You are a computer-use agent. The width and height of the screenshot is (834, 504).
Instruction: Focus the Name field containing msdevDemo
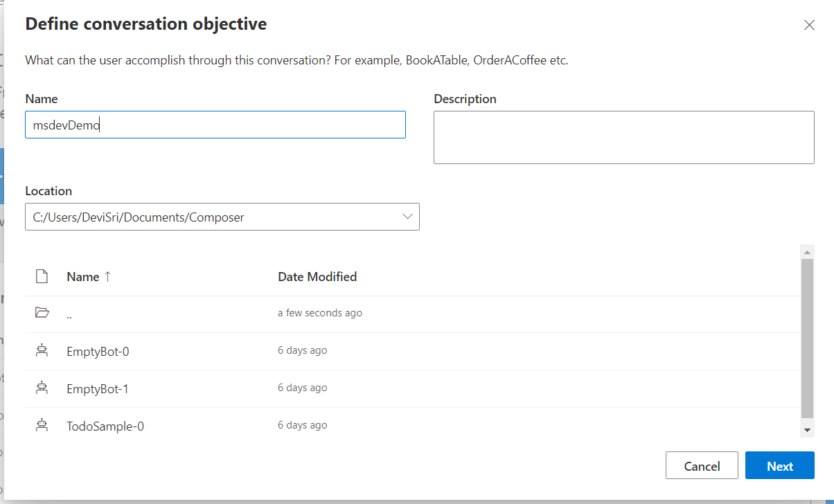pyautogui.click(x=215, y=125)
